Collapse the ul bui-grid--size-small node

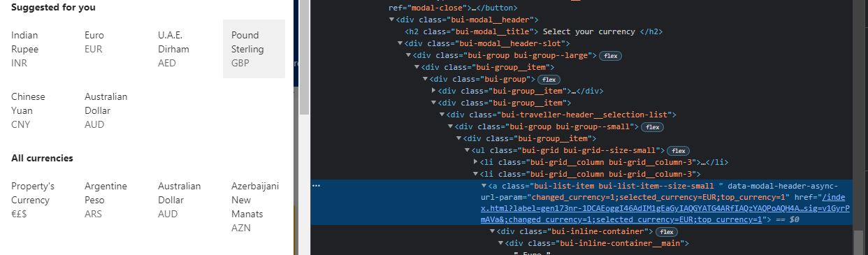coord(467,150)
